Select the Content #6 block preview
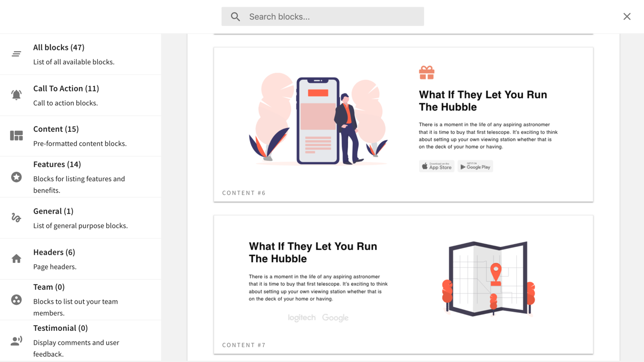The height and width of the screenshot is (362, 644). coord(403,124)
